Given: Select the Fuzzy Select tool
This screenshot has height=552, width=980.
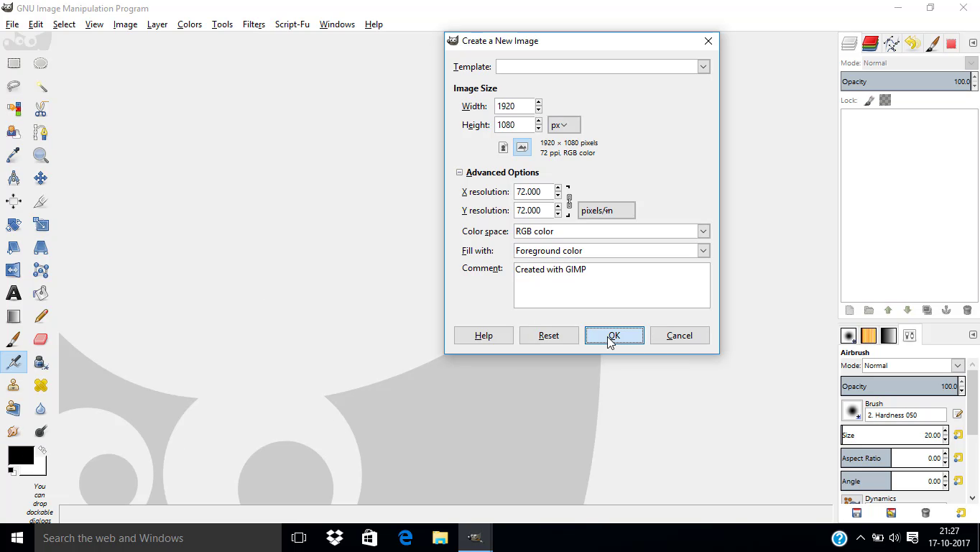Looking at the screenshot, I should tap(40, 86).
